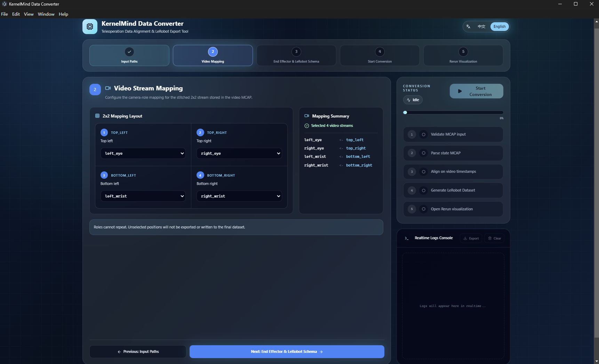Go to the Rerun Visualization step
The image size is (599, 364).
463,55
